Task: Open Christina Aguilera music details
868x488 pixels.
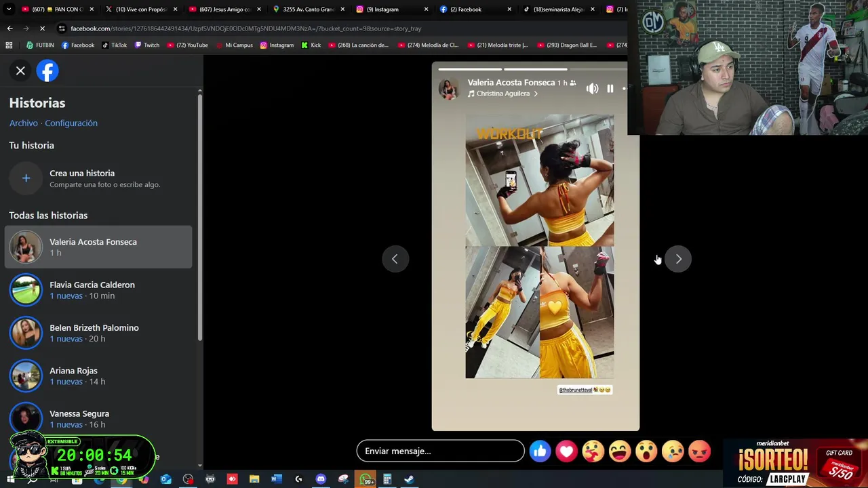Action: pos(502,94)
